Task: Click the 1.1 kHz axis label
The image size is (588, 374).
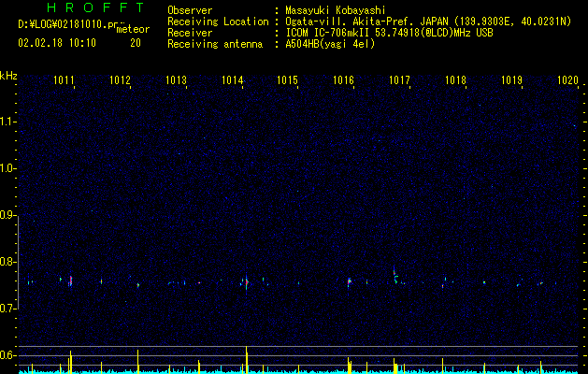Action: click(7, 122)
